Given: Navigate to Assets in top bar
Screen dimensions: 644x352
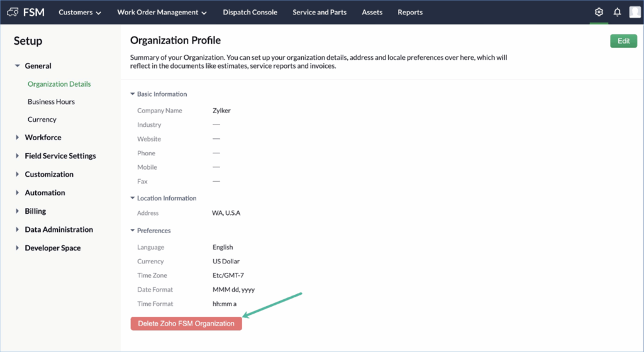Looking at the screenshot, I should click(372, 13).
